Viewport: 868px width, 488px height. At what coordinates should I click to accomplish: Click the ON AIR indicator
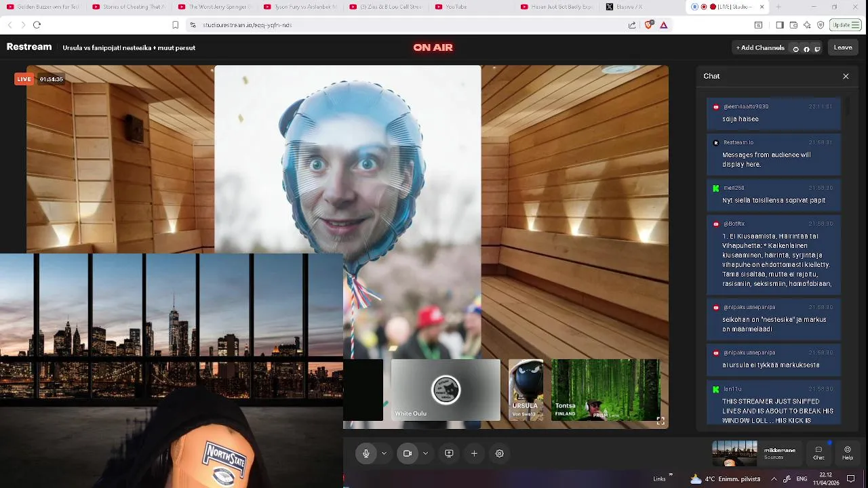(x=433, y=47)
